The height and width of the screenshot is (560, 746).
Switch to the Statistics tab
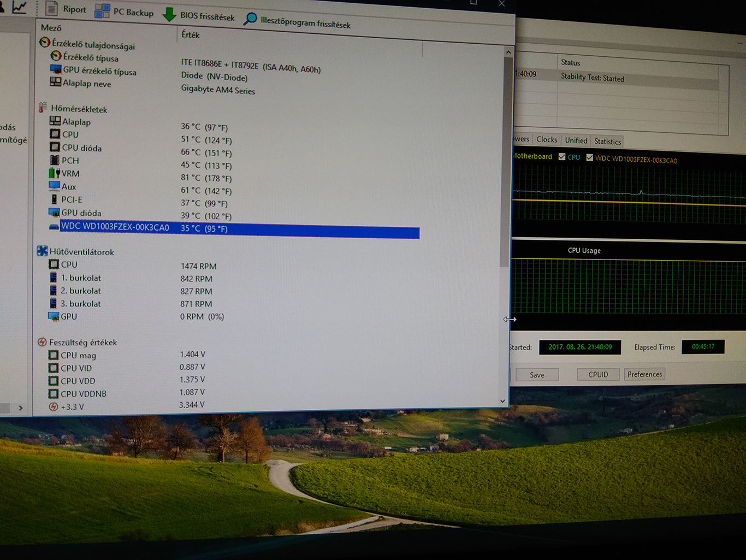pos(607,142)
